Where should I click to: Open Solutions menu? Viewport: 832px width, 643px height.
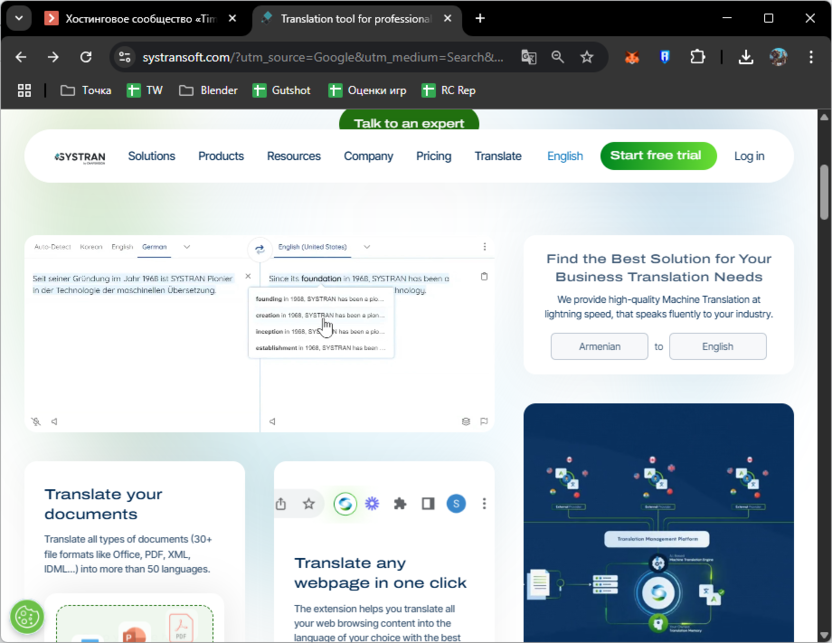[152, 156]
